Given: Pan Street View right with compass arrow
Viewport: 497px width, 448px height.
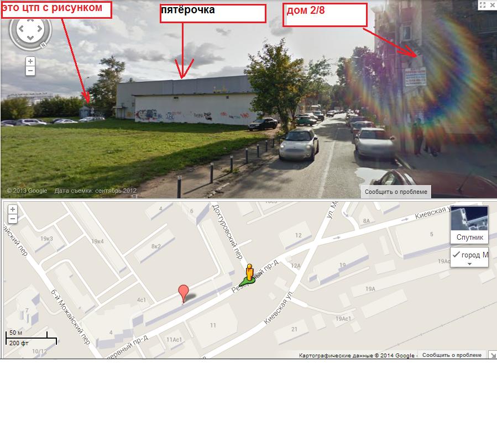Looking at the screenshot, I should pos(40,29).
